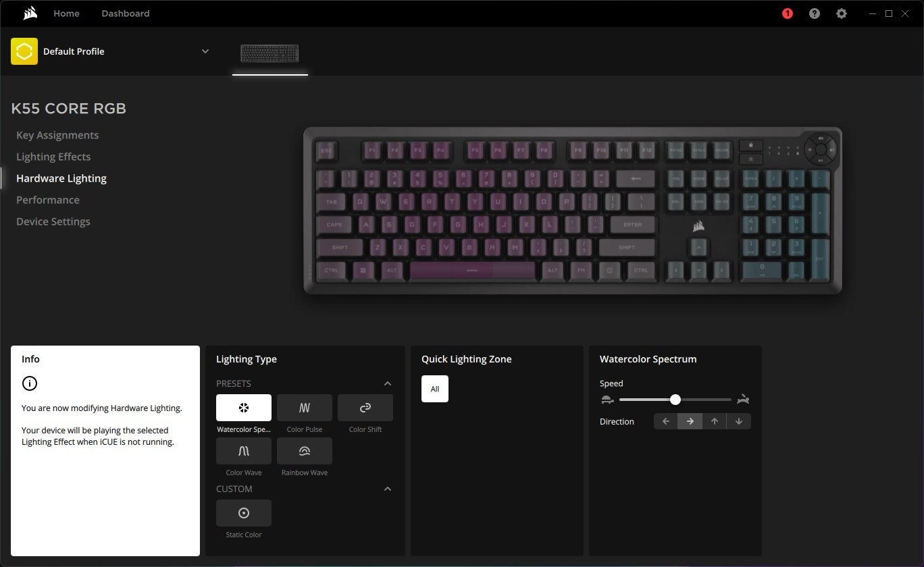The width and height of the screenshot is (924, 567).
Task: Set direction to down arrow
Action: [x=739, y=421]
